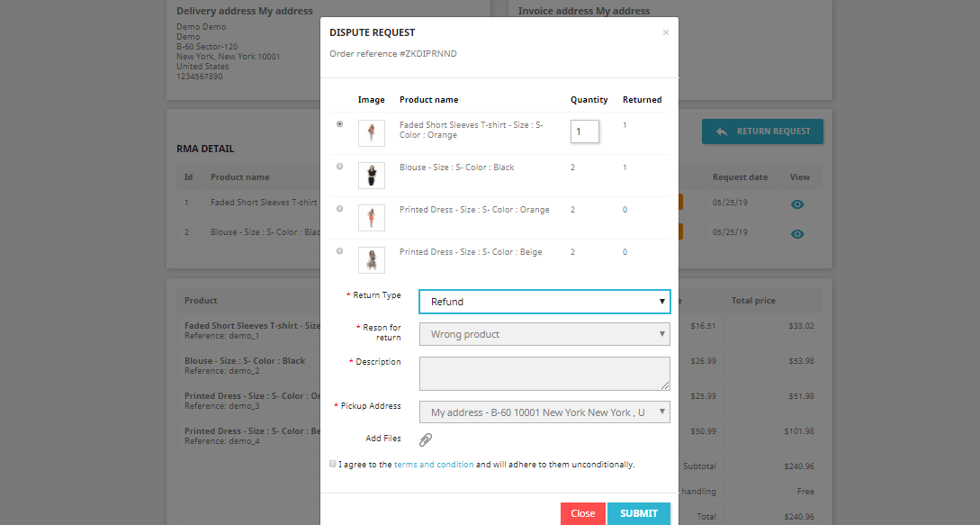This screenshot has height=525, width=980.
Task: Expand the Pickup Address dropdown
Action: [544, 412]
